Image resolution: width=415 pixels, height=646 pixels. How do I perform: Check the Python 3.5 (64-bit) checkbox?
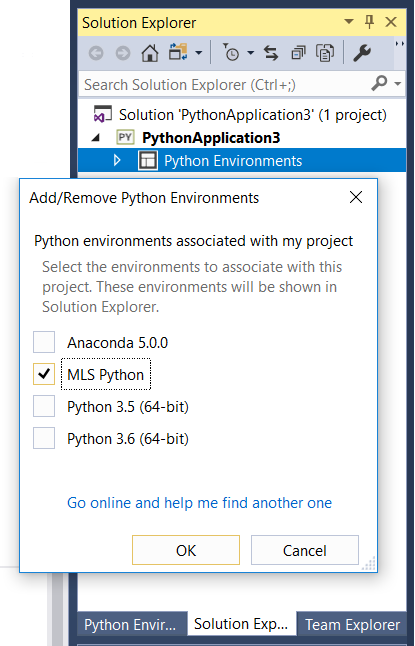coord(44,407)
